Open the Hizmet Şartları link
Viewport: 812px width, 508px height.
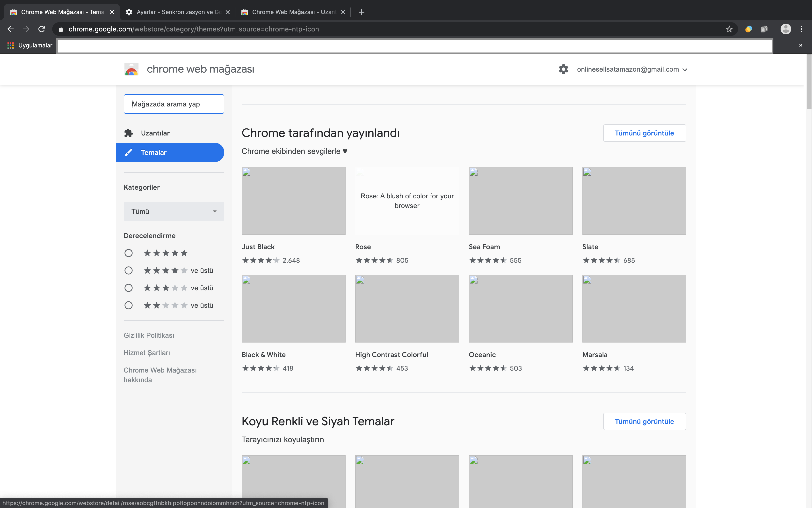pyautogui.click(x=147, y=353)
